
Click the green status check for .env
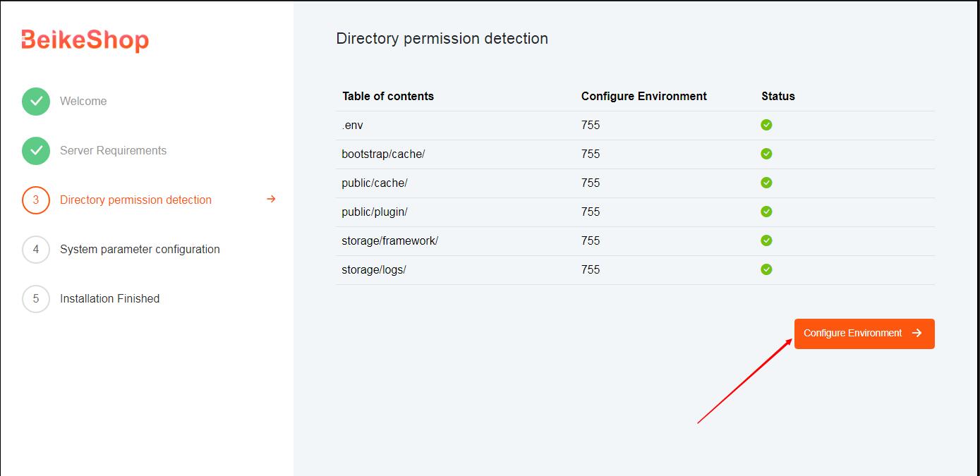click(x=766, y=125)
